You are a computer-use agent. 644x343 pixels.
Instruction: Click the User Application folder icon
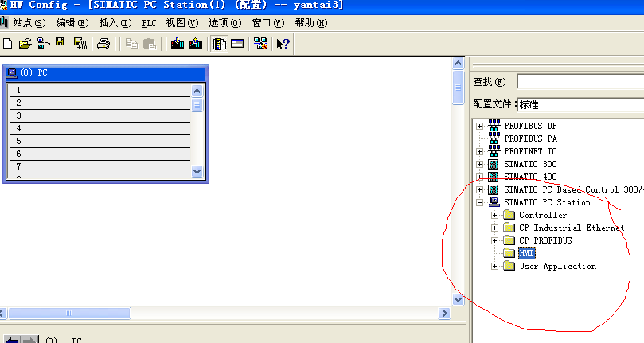click(x=509, y=266)
